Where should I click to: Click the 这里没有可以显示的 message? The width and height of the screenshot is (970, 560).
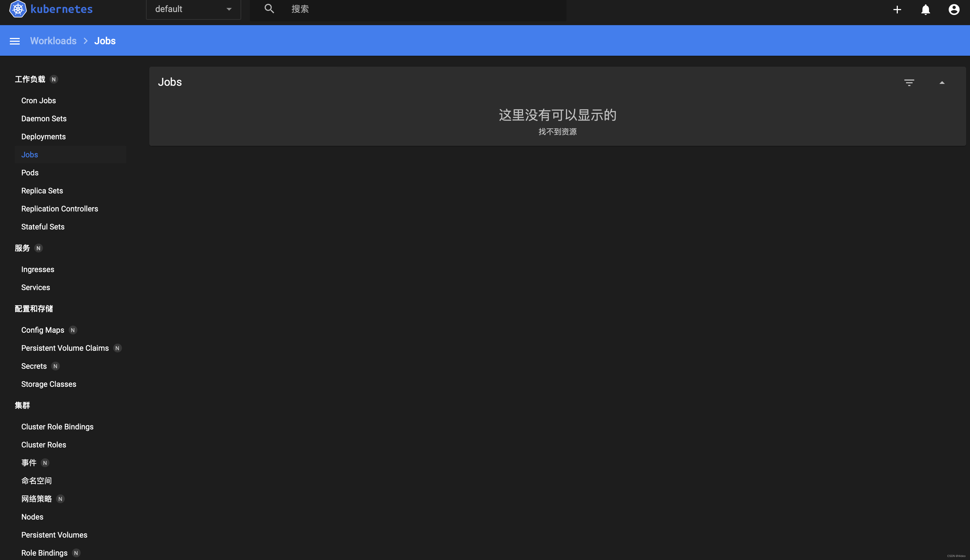tap(557, 115)
